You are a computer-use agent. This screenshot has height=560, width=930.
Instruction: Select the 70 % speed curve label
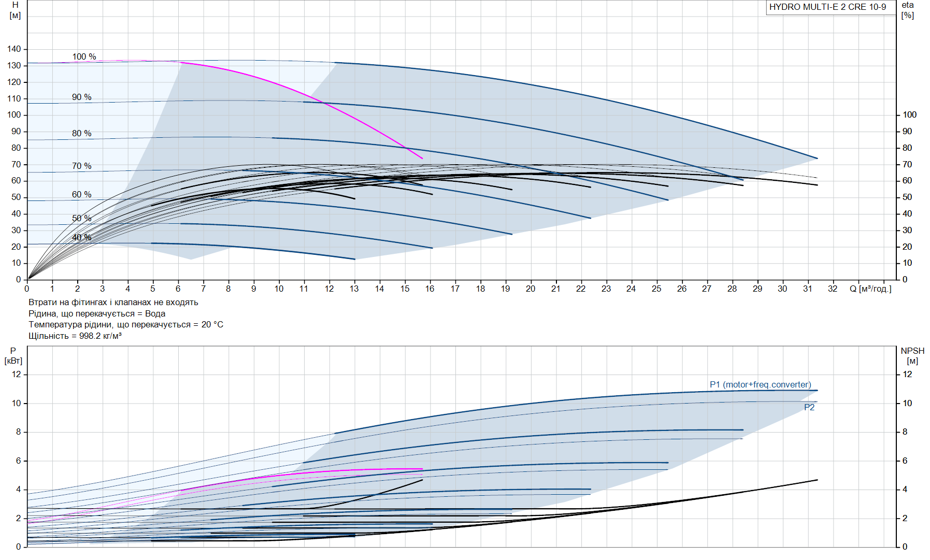(x=81, y=166)
